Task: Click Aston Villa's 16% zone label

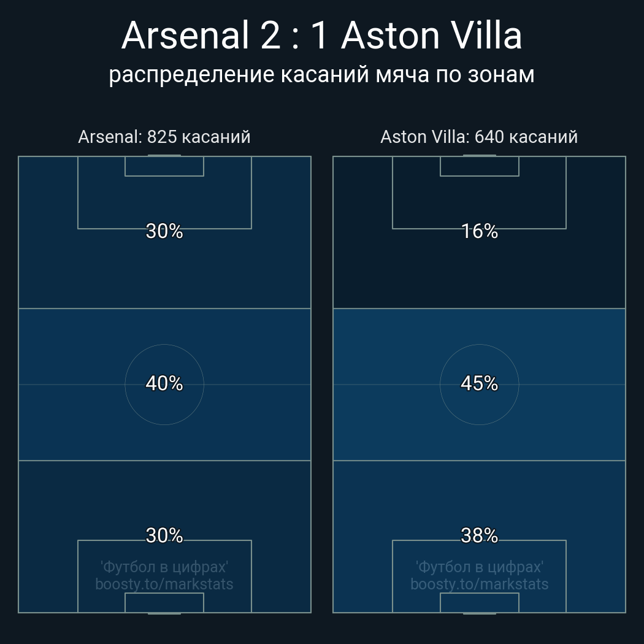Action: [479, 231]
